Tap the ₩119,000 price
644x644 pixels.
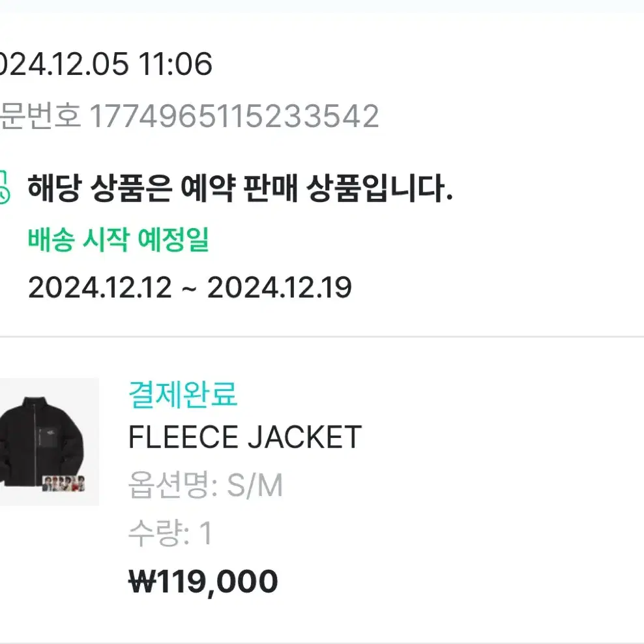point(203,581)
